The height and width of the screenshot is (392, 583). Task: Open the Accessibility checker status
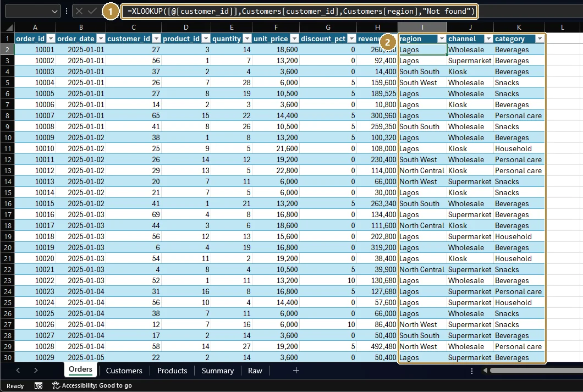point(92,386)
